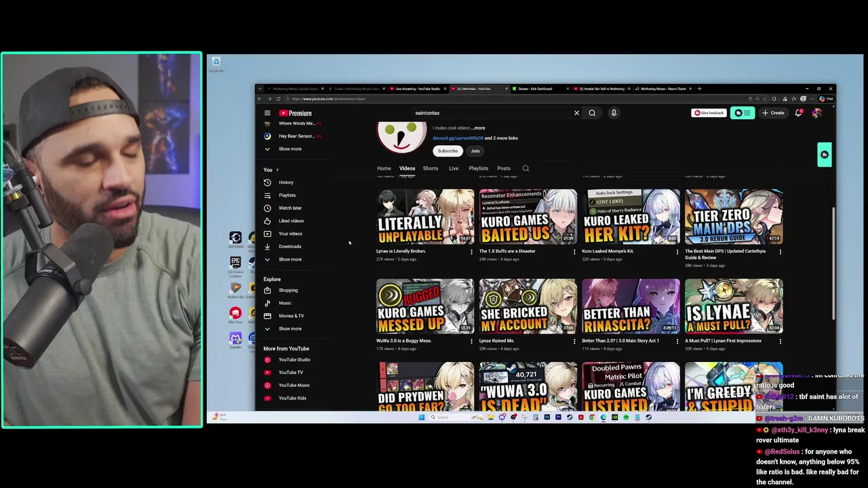Click the YouTube page vertical scrollbar

click(x=833, y=264)
